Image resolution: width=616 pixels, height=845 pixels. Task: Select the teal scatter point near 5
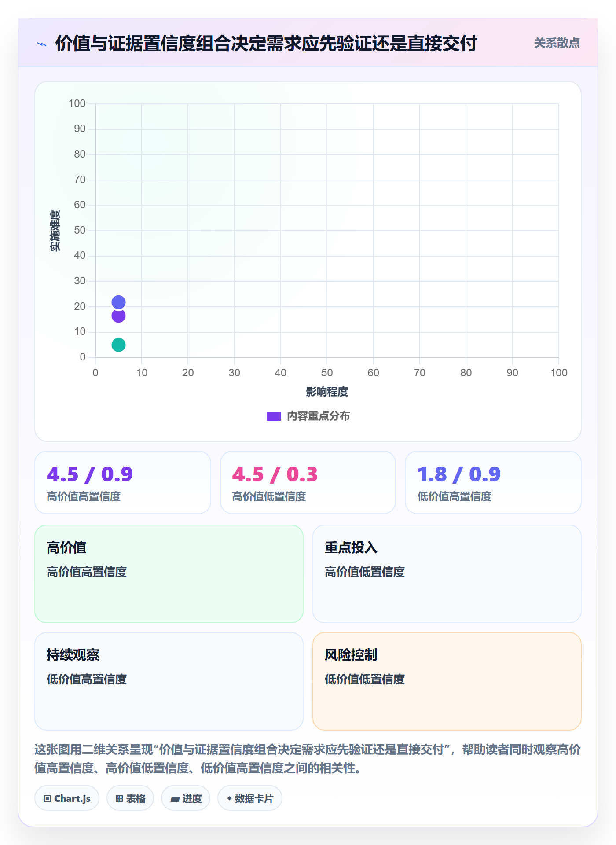click(x=118, y=345)
